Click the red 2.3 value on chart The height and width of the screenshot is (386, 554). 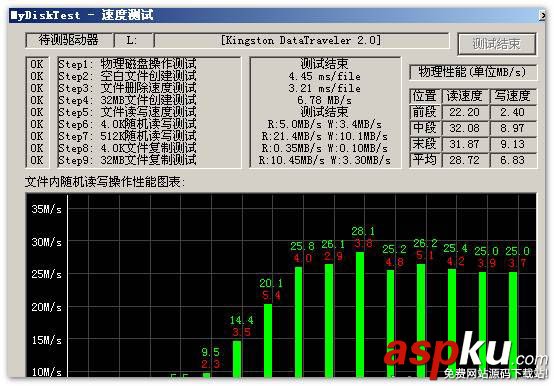pos(211,364)
